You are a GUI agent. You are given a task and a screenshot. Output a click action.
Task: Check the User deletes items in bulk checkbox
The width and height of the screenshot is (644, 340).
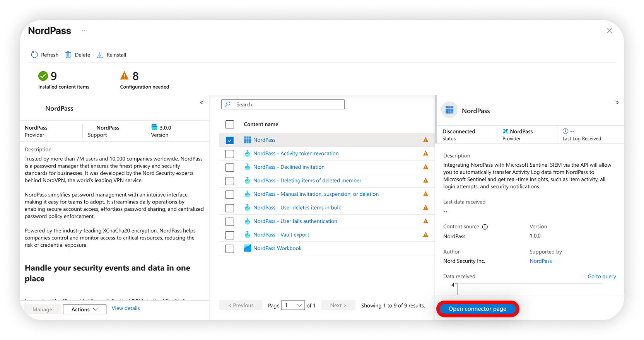230,208
